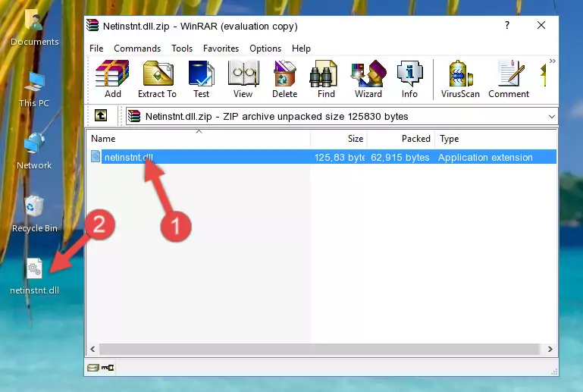Click the key password icon in status bar

tap(108, 368)
